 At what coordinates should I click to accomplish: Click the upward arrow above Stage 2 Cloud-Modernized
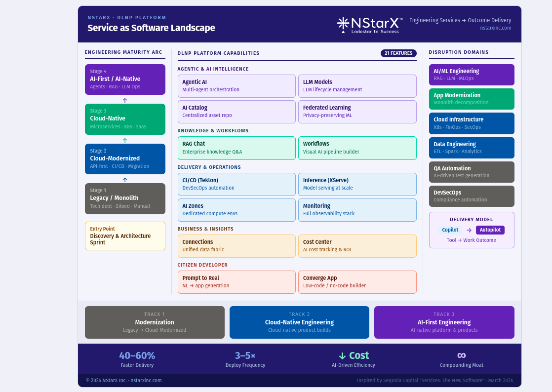pyautogui.click(x=125, y=140)
